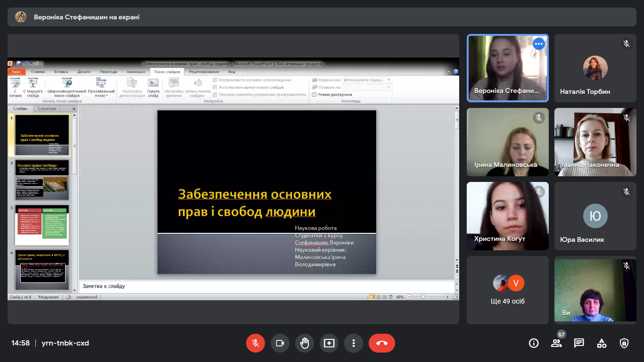Open options on Вероніка Стефанишин tile
This screenshot has width=644, height=362.
[538, 44]
